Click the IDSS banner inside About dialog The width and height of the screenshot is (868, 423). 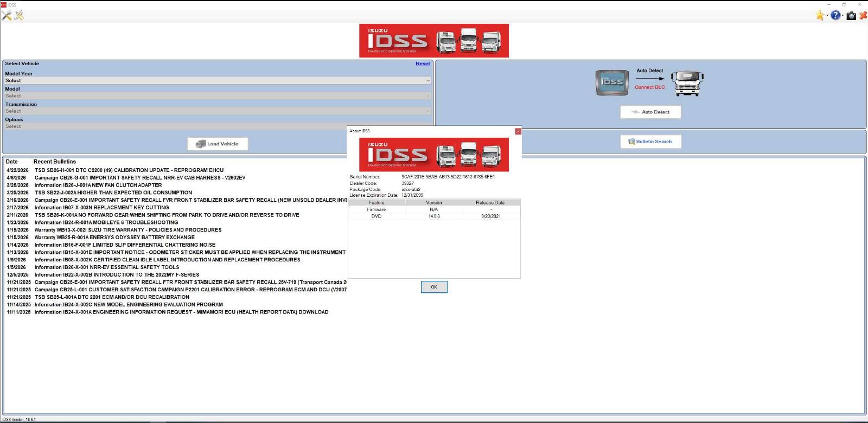pos(434,155)
